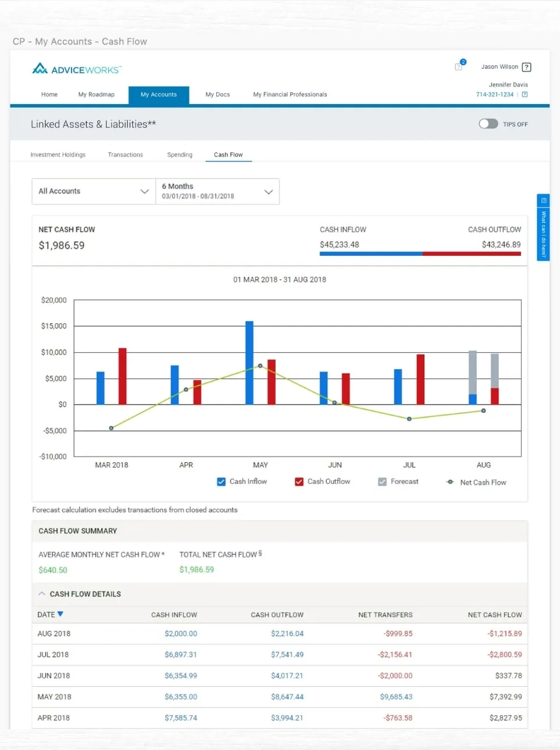This screenshot has height=750, width=560.
Task: Sort by the Cash Inflow column header
Action: coord(174,615)
